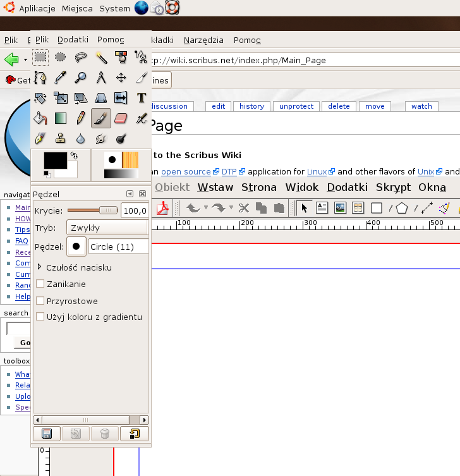This screenshot has height=476, width=460.
Task: Click the Scribus insert image frame icon
Action: tap(340, 208)
